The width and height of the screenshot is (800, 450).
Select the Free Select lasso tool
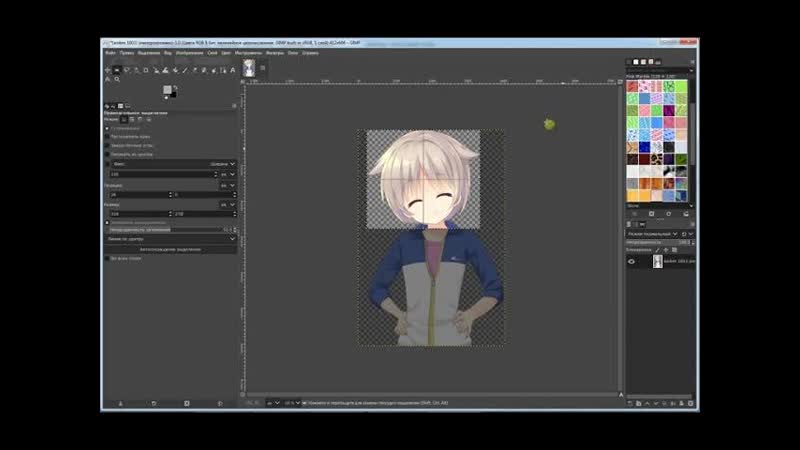coord(127,70)
